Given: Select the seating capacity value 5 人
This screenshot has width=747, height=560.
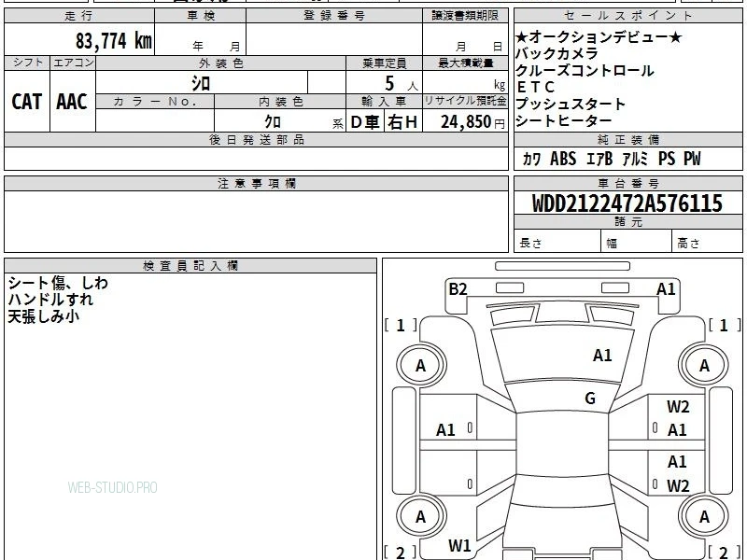Looking at the screenshot, I should (402, 84).
